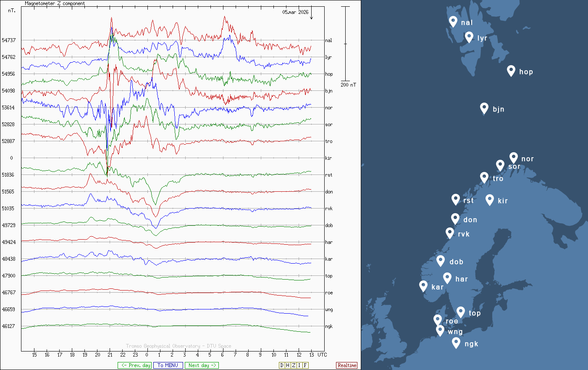Select the Z component button
This screenshot has width=588, height=370.
coord(294,365)
